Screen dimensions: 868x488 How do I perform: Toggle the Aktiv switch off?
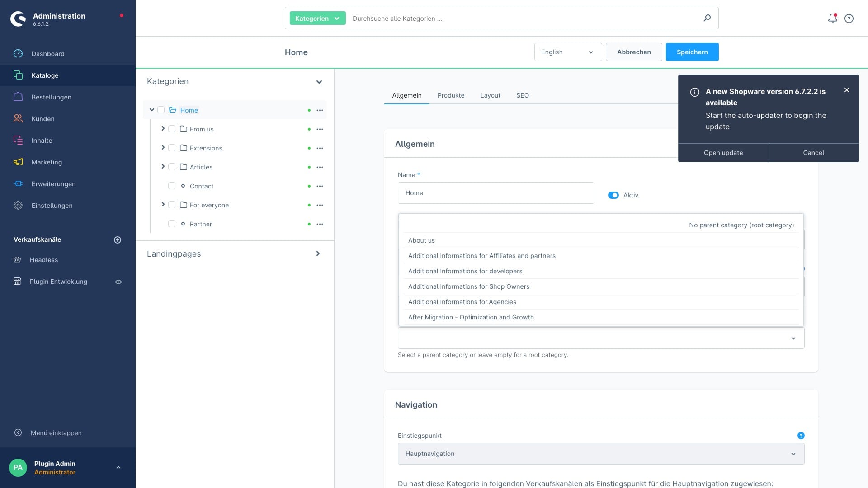[x=613, y=195]
